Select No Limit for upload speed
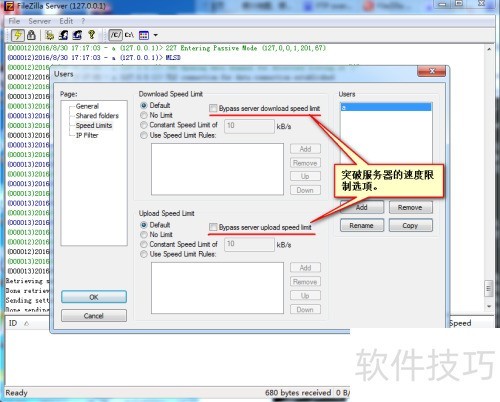 [x=144, y=234]
